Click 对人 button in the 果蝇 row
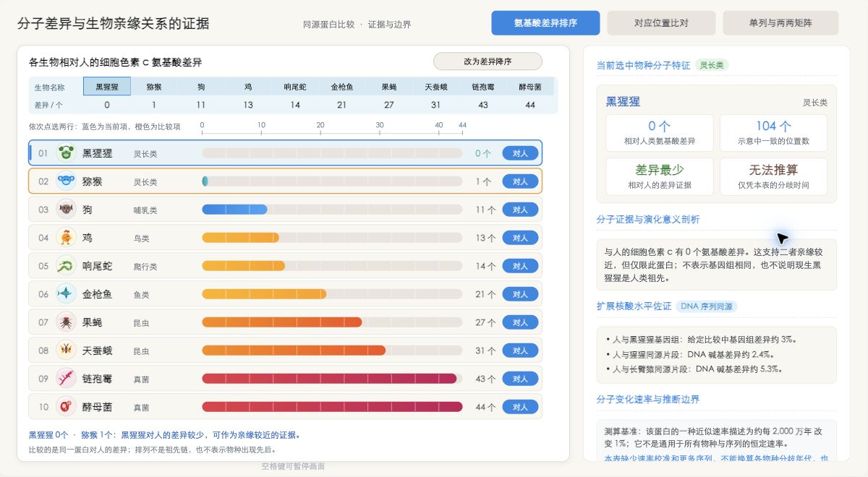This screenshot has width=868, height=477. (520, 322)
